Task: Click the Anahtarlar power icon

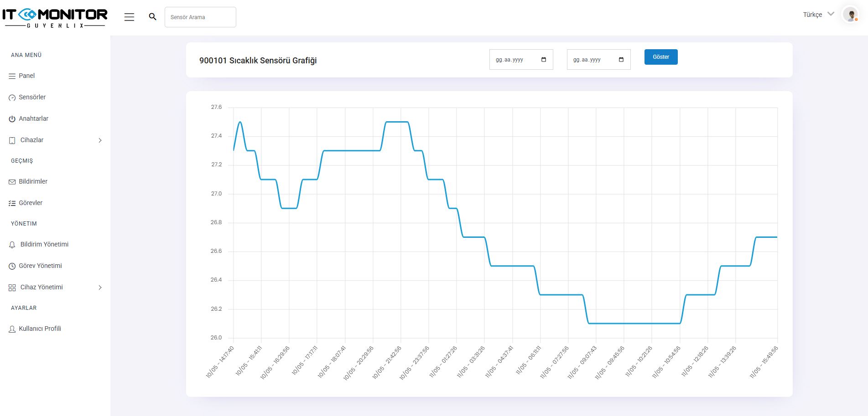Action: [x=12, y=119]
